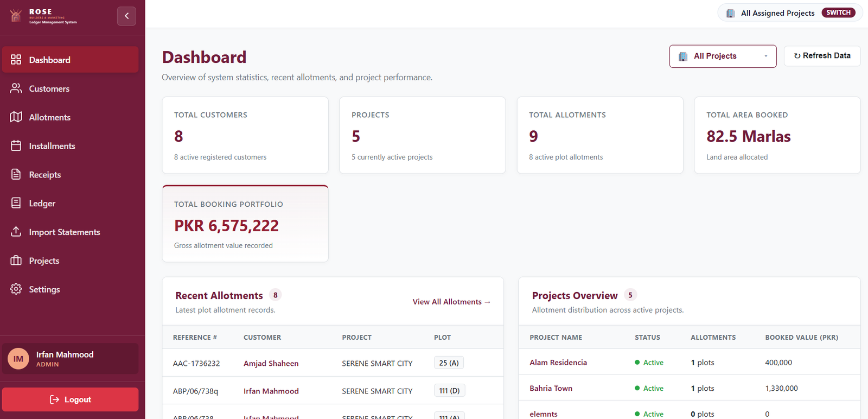Click the Installments calendar icon
Image resolution: width=868 pixels, height=419 pixels.
[16, 146]
